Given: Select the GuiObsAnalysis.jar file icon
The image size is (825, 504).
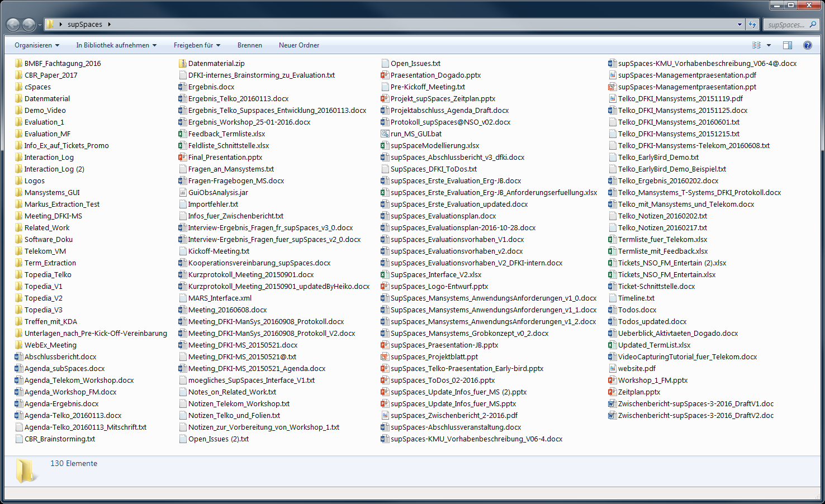Looking at the screenshot, I should [x=182, y=193].
